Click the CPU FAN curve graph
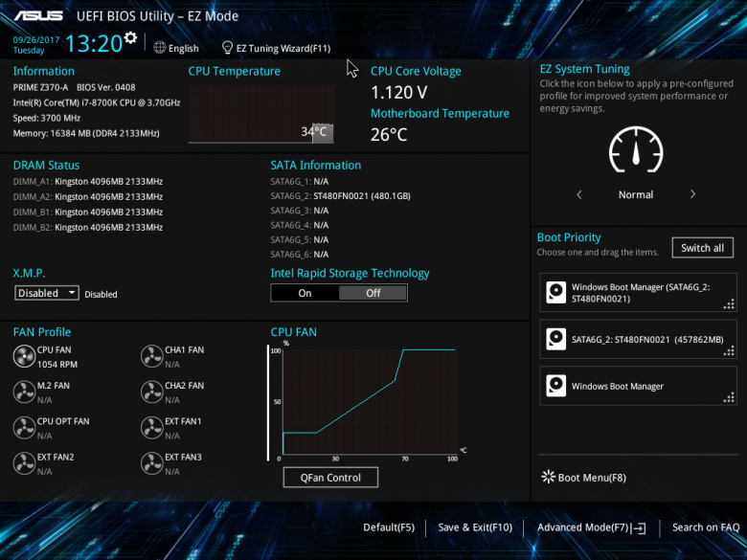Screen dimensions: 747x560 coord(370,402)
